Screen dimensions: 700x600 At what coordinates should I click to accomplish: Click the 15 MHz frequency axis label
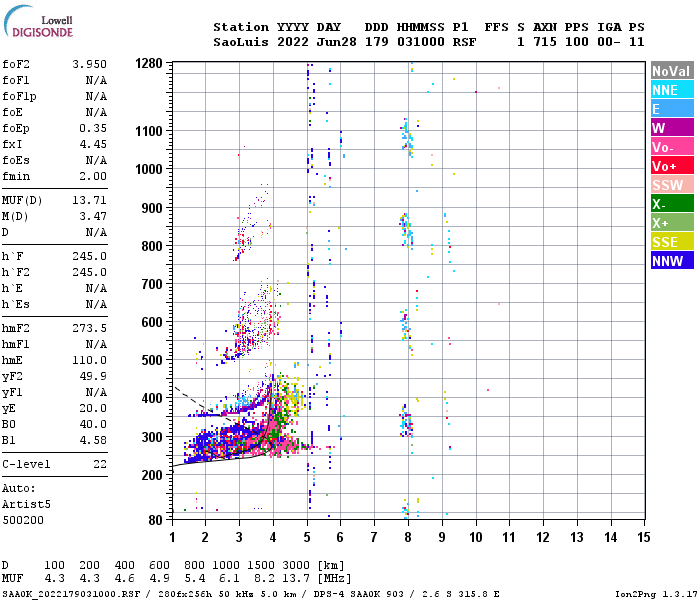644,537
